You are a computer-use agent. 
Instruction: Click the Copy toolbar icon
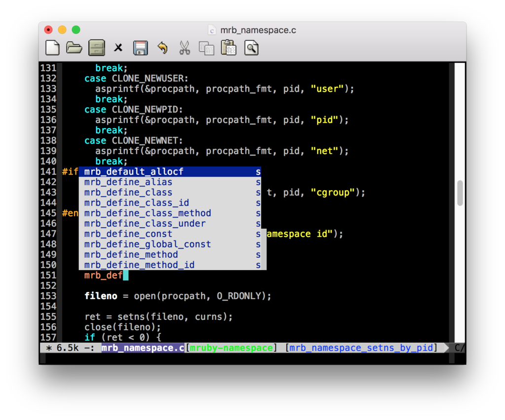pyautogui.click(x=206, y=48)
